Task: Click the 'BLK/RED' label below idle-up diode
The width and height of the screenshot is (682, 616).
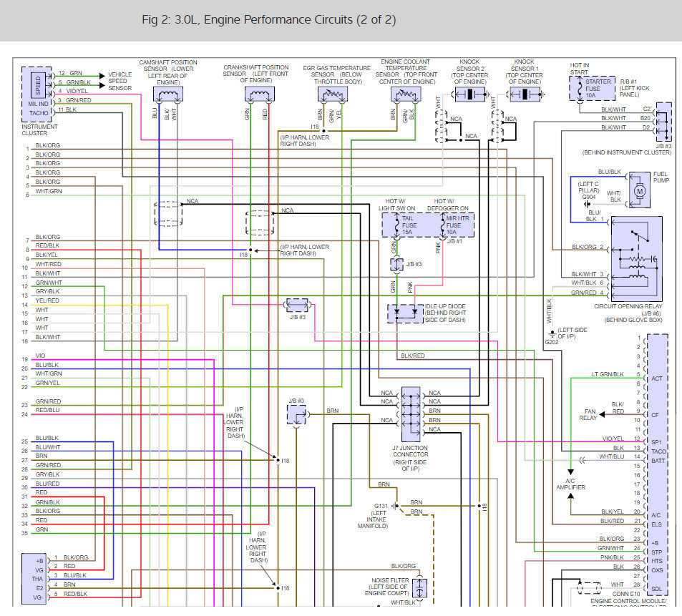Action: 413,356
